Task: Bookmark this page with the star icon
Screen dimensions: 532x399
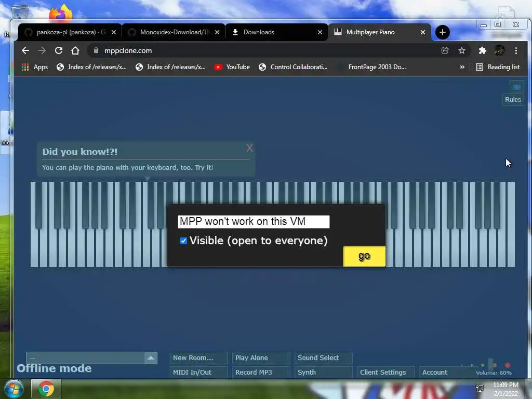Action: pos(462,50)
